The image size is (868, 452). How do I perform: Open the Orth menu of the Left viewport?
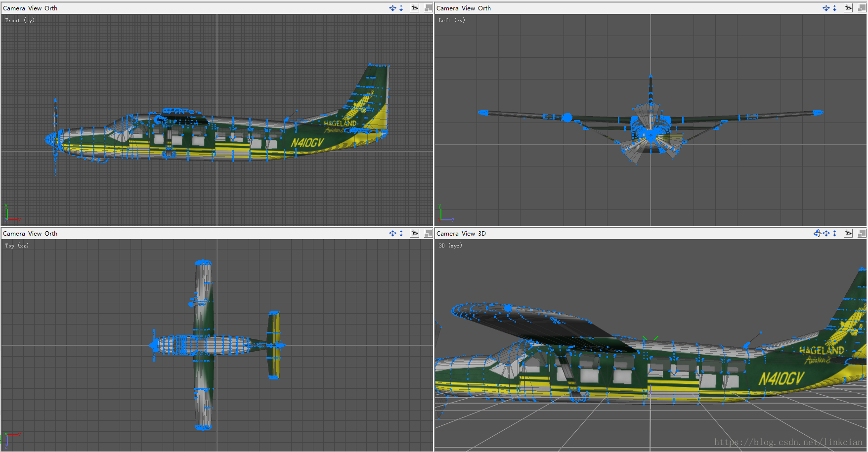484,8
